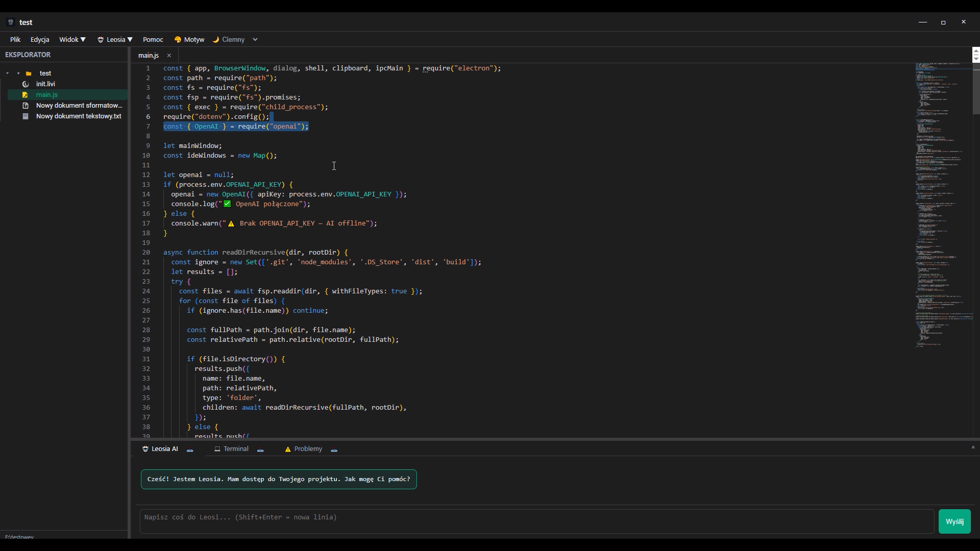
Task: Open the Plik menu
Action: point(15,39)
